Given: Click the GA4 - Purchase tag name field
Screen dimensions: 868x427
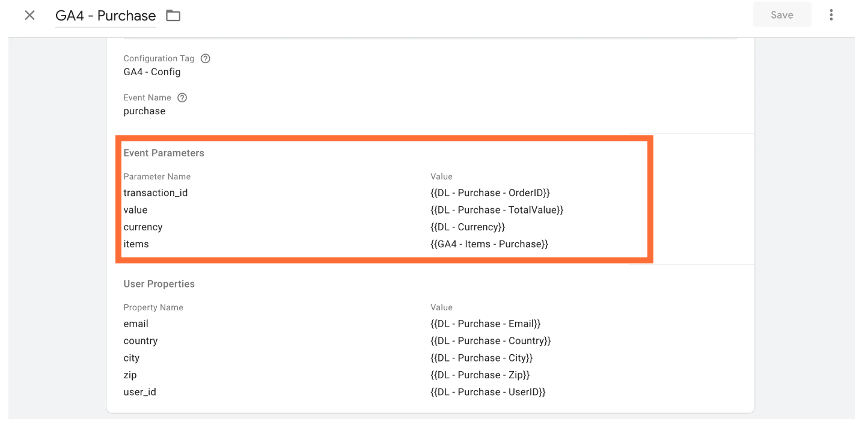Looking at the screenshot, I should pos(105,14).
